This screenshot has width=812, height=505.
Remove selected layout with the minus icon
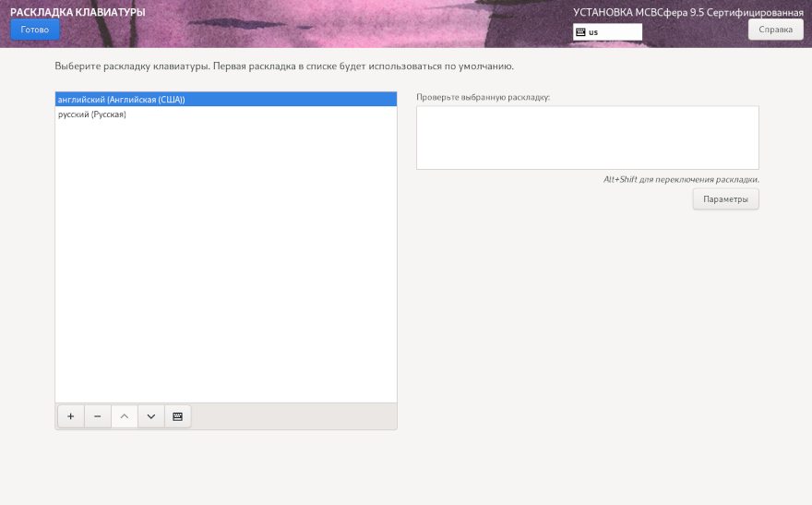pyautogui.click(x=98, y=416)
